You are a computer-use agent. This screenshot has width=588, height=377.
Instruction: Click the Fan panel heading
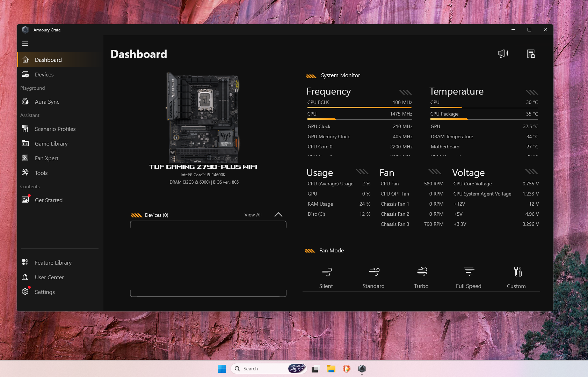point(387,172)
